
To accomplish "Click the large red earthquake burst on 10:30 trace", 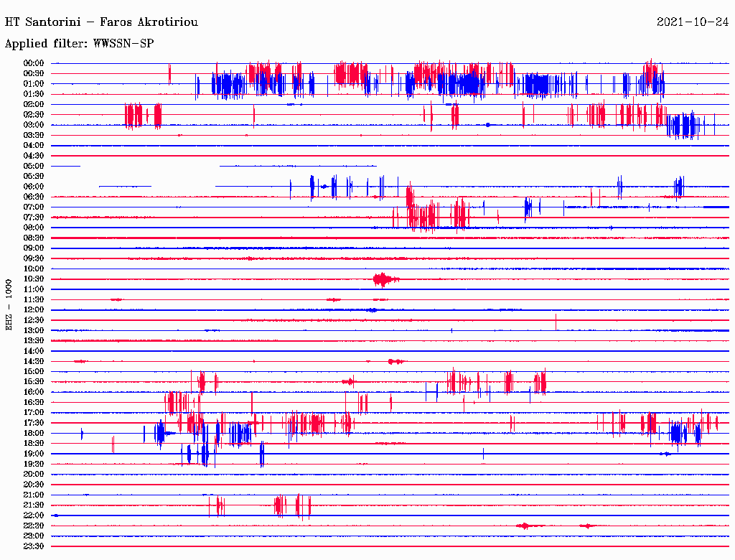I will point(385,279).
